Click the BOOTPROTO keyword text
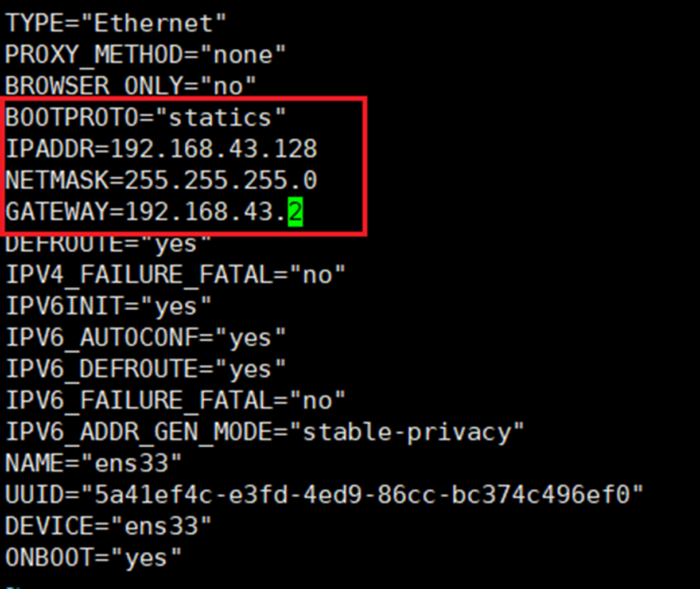Screen dimensions: 700x589 pyautogui.click(x=72, y=118)
